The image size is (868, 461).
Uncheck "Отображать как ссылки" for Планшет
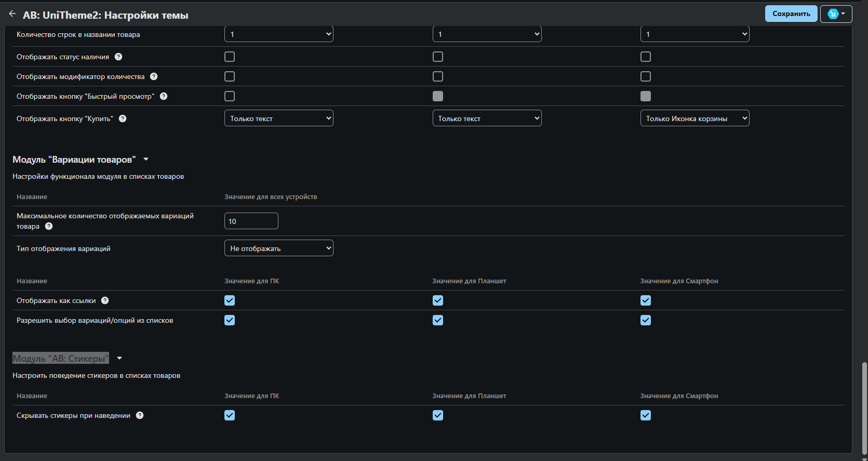[438, 300]
